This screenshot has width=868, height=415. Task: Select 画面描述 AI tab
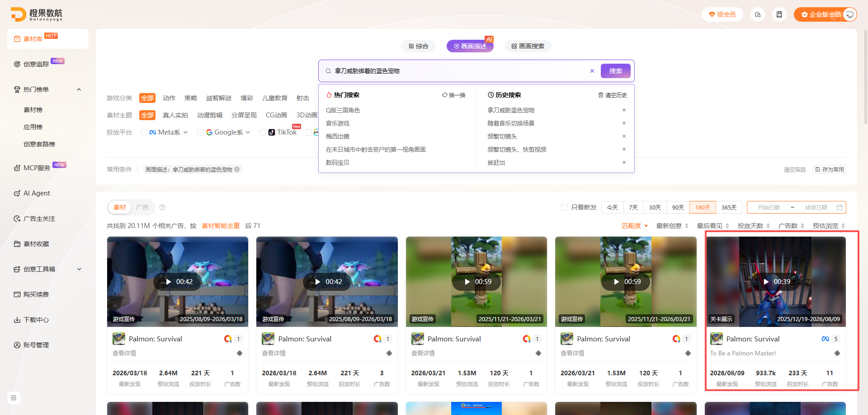pyautogui.click(x=470, y=46)
